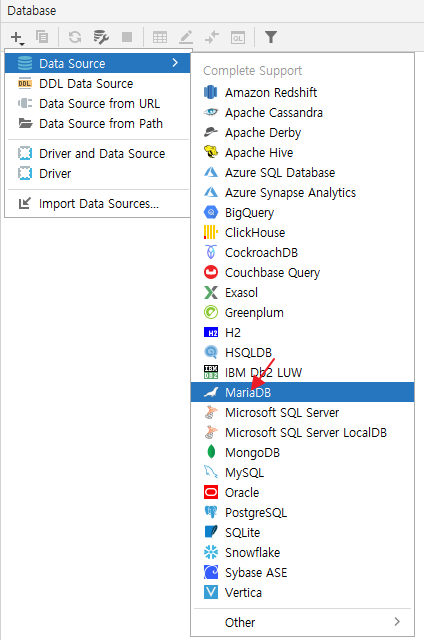This screenshot has width=424, height=640.
Task: Select Couchbase Query data source
Action: (x=302, y=273)
